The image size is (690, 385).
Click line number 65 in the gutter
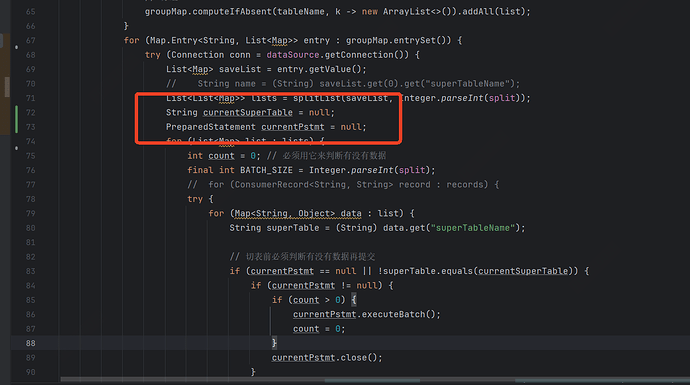30,12
